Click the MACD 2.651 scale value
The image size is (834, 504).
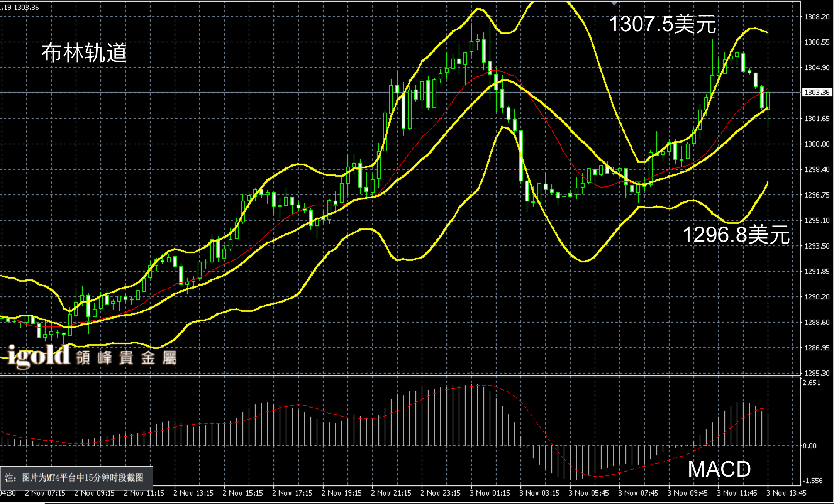812,383
